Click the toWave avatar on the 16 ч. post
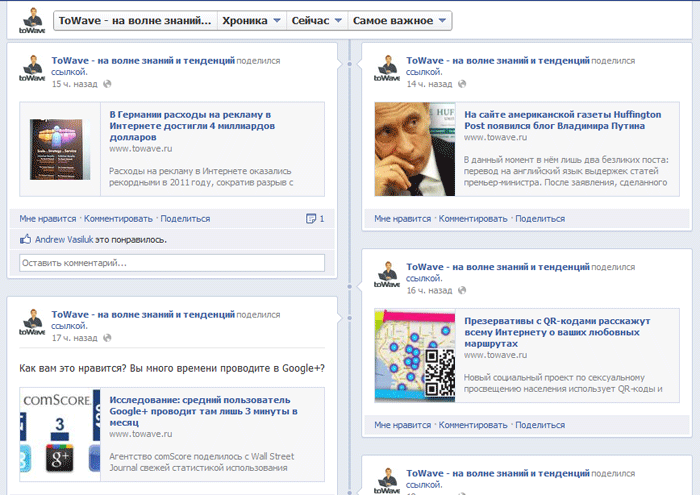The width and height of the screenshot is (700, 495). [387, 275]
